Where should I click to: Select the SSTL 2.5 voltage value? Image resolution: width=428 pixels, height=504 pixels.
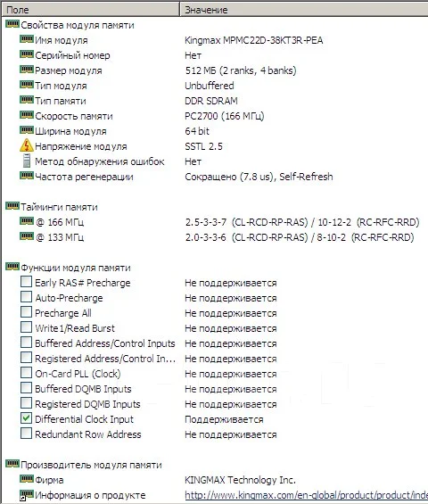203,146
